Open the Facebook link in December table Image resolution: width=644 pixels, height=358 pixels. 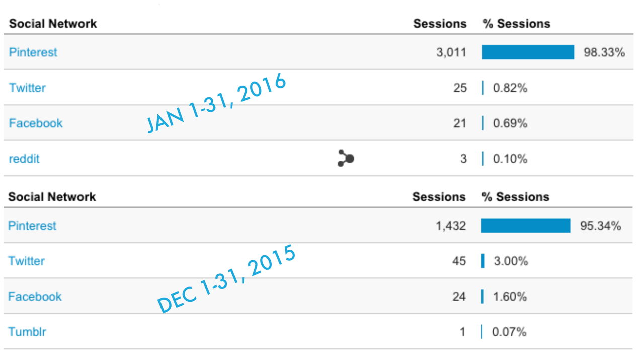(35, 297)
